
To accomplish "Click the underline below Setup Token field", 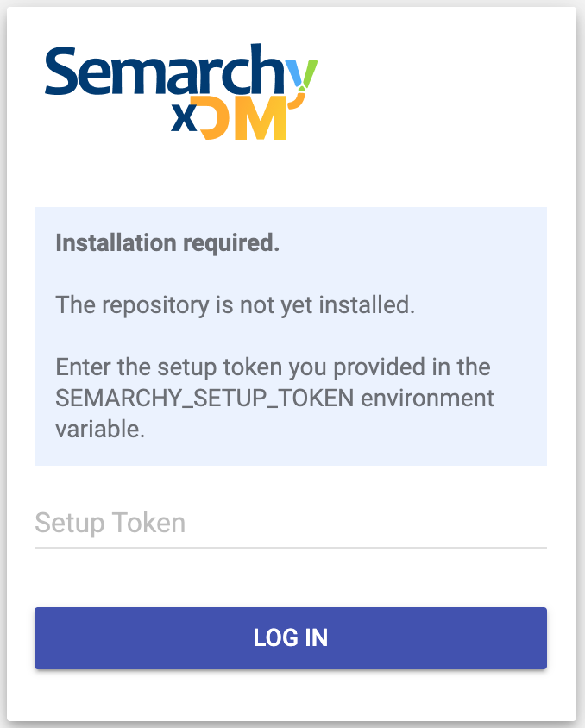I will [x=290, y=547].
